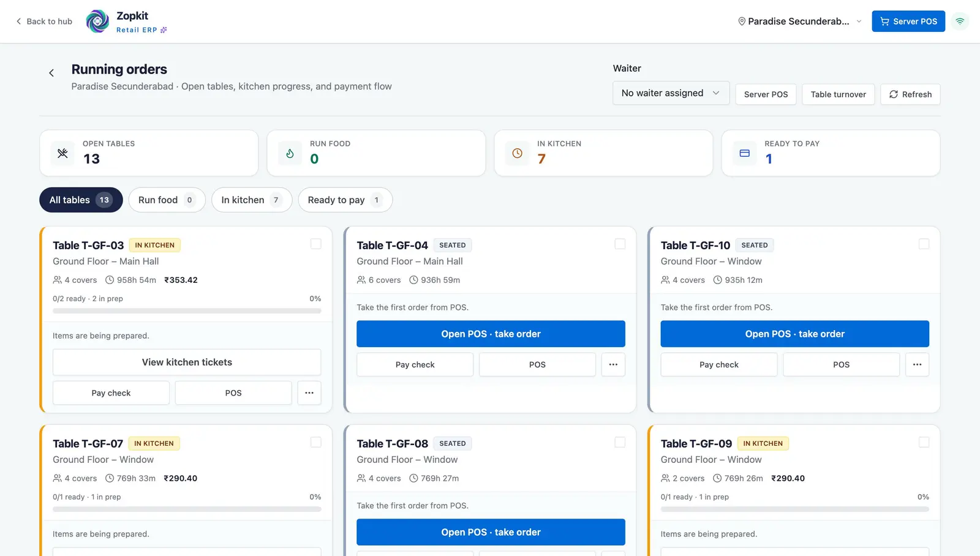This screenshot has height=556, width=980.
Task: Click the Ready To Pay card icon
Action: tap(744, 153)
